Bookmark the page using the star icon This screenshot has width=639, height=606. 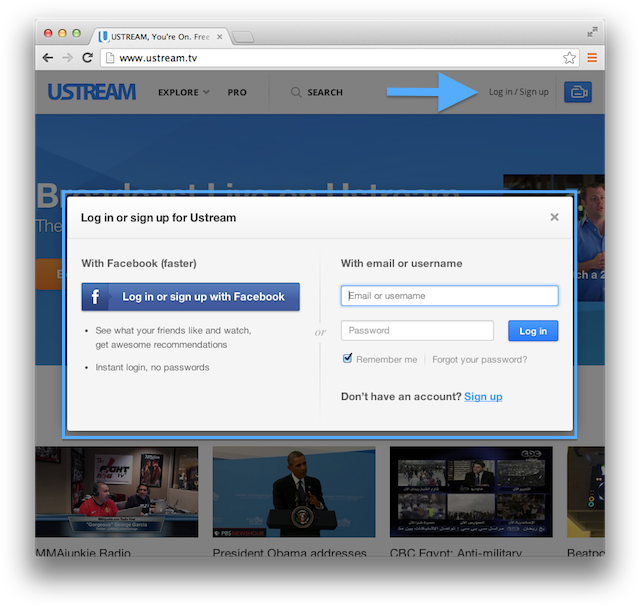tap(569, 58)
